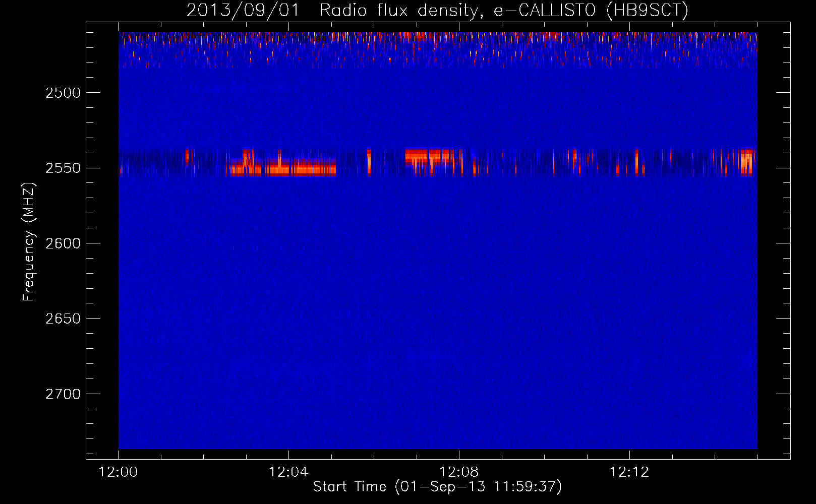Click the '12:00' time axis label
The image size is (816, 504).
click(118, 472)
